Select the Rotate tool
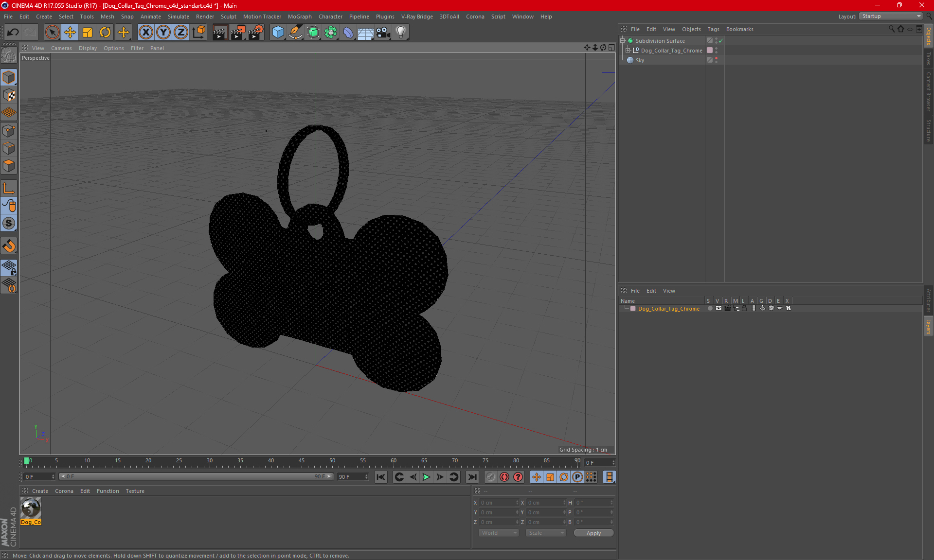The width and height of the screenshot is (934, 560). pos(105,33)
